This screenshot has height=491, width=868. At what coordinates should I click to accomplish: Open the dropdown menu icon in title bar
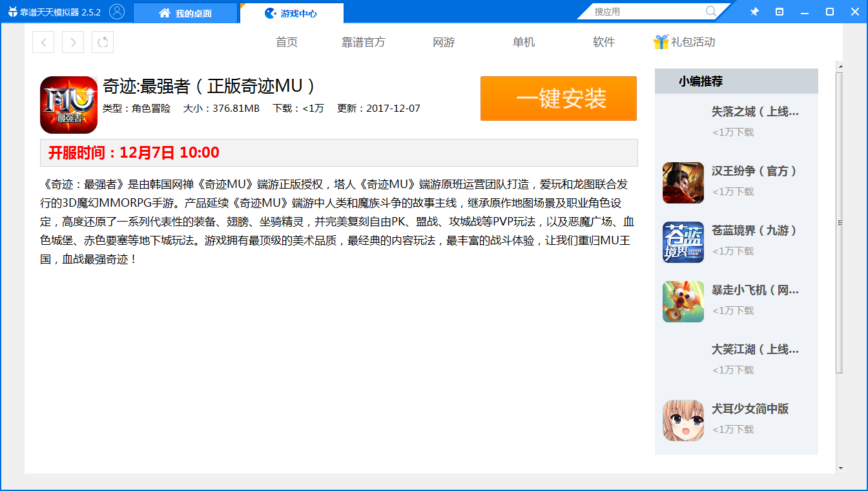[780, 12]
